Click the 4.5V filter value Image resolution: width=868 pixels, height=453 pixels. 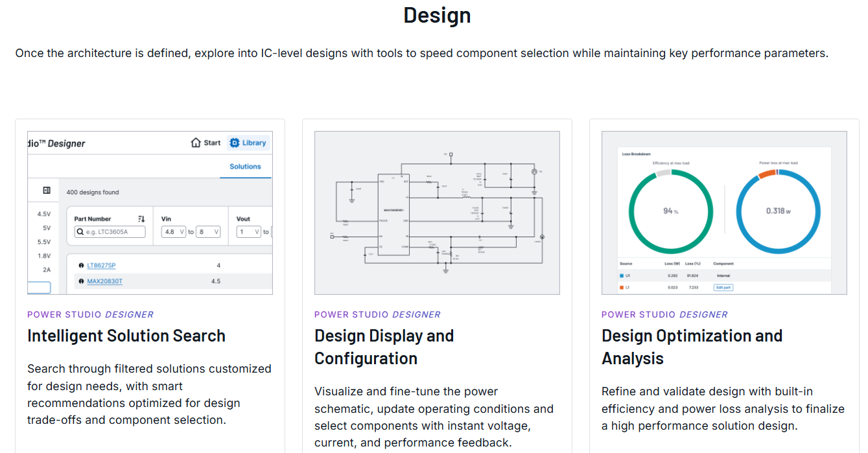[44, 214]
